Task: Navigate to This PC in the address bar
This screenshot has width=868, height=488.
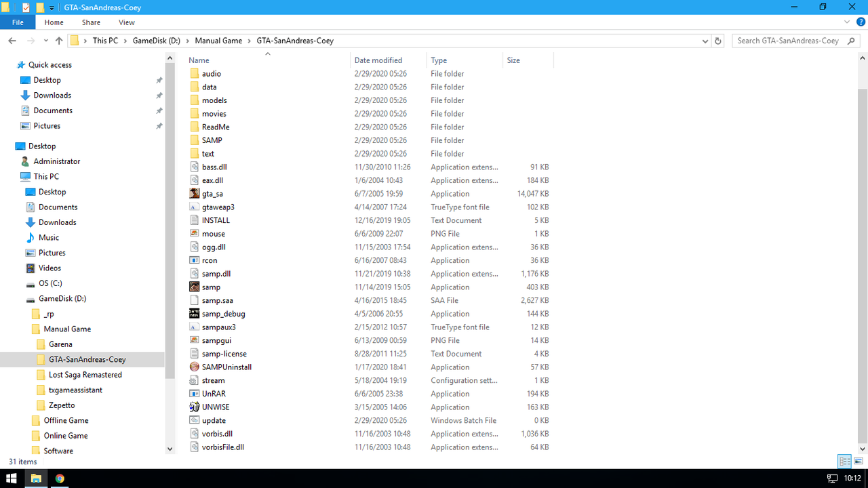Action: [105, 41]
